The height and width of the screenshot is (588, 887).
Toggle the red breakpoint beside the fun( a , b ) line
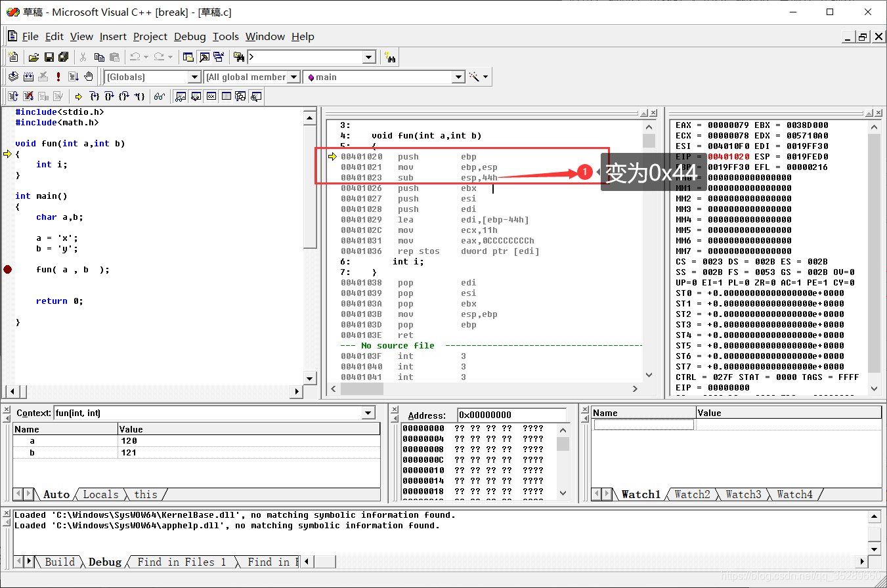click(x=7, y=270)
